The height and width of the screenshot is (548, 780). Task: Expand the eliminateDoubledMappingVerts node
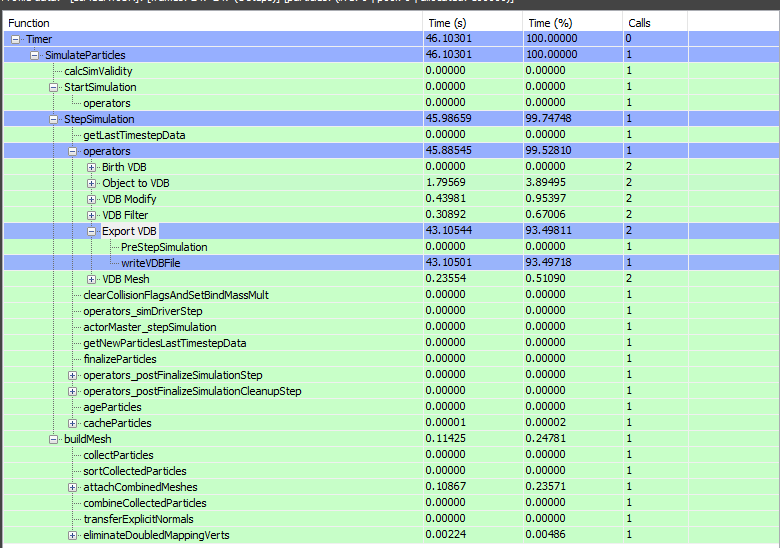tap(73, 535)
